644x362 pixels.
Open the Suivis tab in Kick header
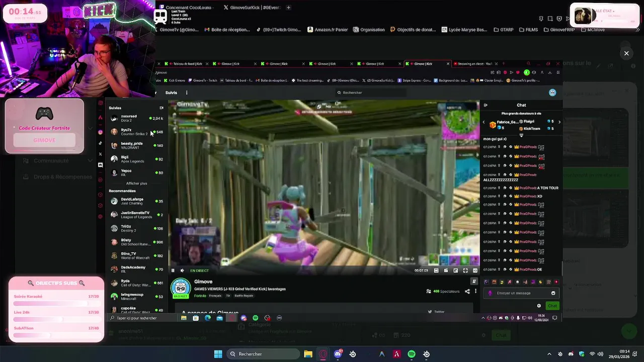point(171,93)
